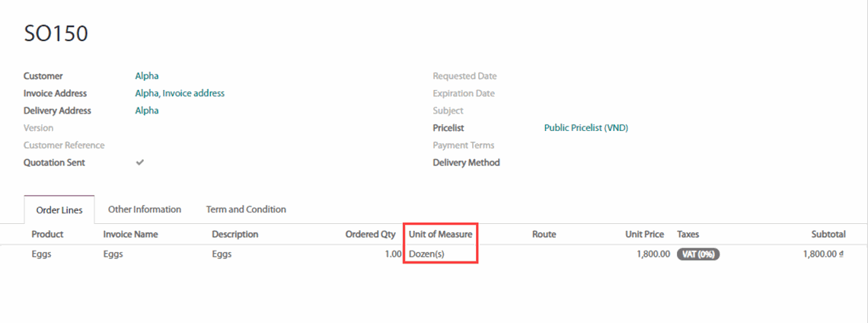Select the Eggs product cell
This screenshot has width=868, height=323.
(x=41, y=254)
